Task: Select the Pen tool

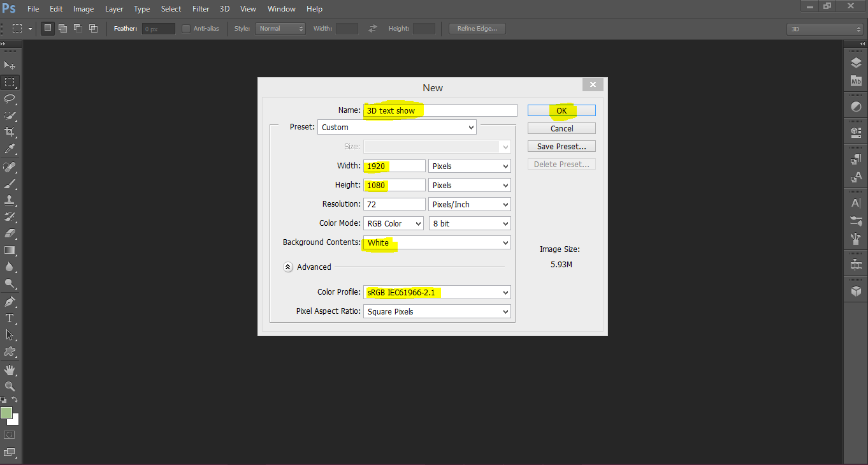Action: (x=10, y=302)
